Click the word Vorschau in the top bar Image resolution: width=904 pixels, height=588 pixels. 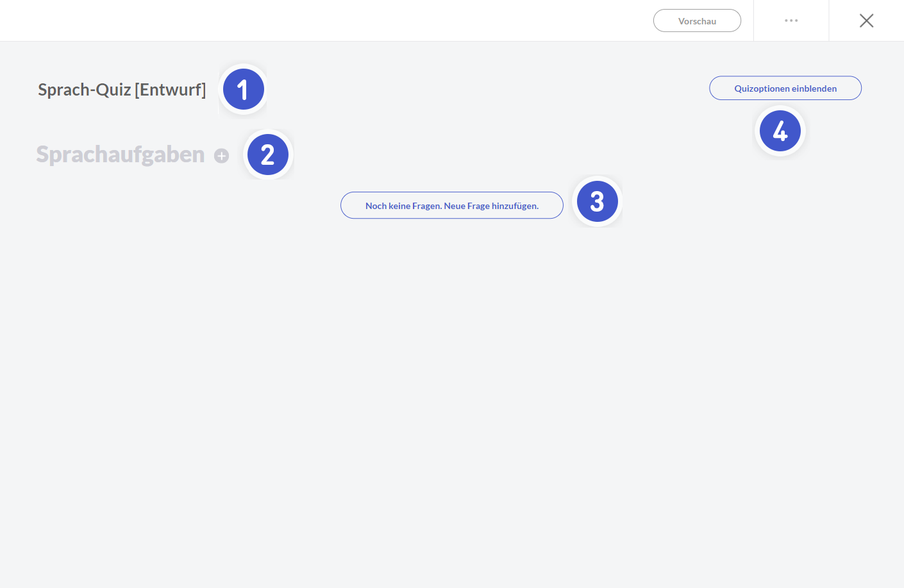coord(697,21)
